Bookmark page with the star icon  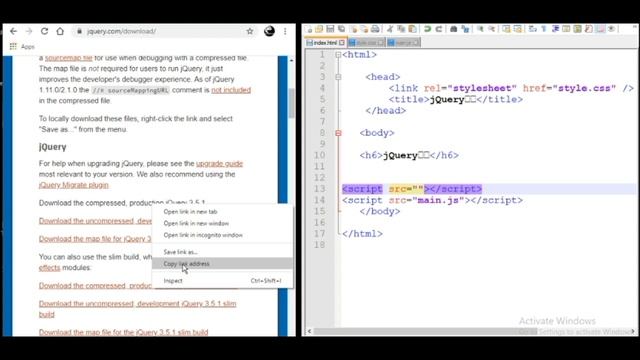pos(250,31)
